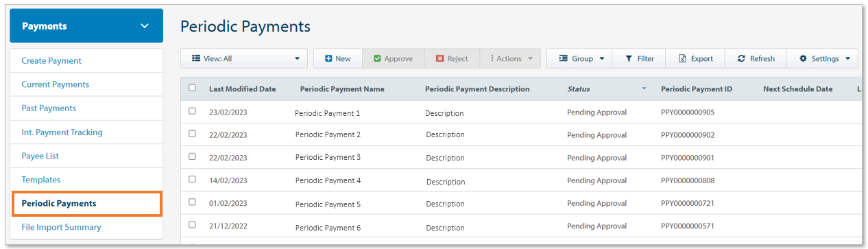Open the File Import Summary link
Image resolution: width=868 pixels, height=249 pixels.
pyautogui.click(x=61, y=227)
